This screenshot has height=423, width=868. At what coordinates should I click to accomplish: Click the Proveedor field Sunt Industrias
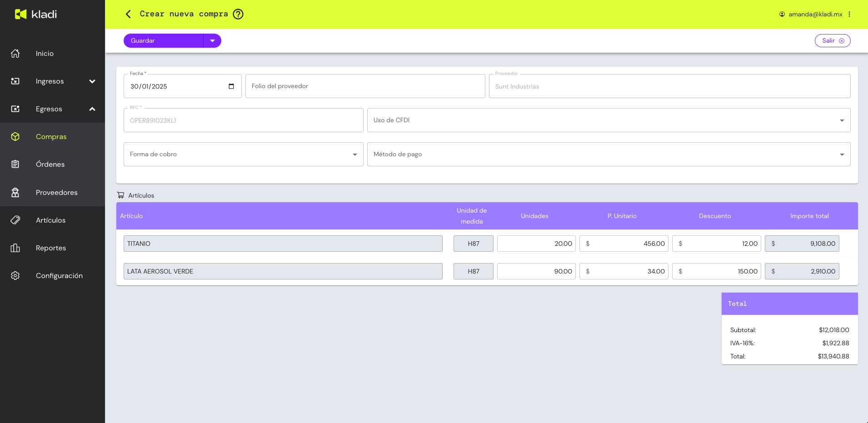click(x=669, y=86)
